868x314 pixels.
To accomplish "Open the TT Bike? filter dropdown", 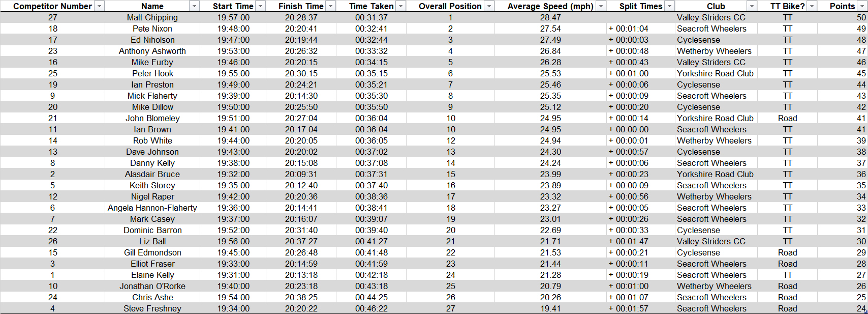I will coord(812,6).
